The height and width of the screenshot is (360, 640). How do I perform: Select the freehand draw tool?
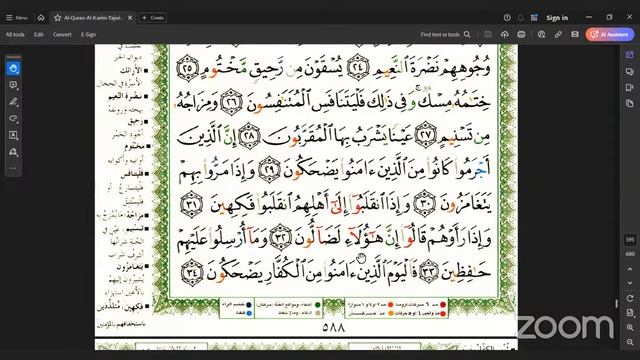(x=13, y=118)
